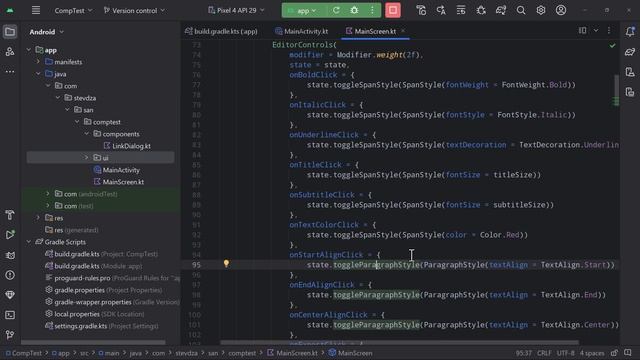
Task: Click the Attach Debugger to process icon
Action: point(481,10)
